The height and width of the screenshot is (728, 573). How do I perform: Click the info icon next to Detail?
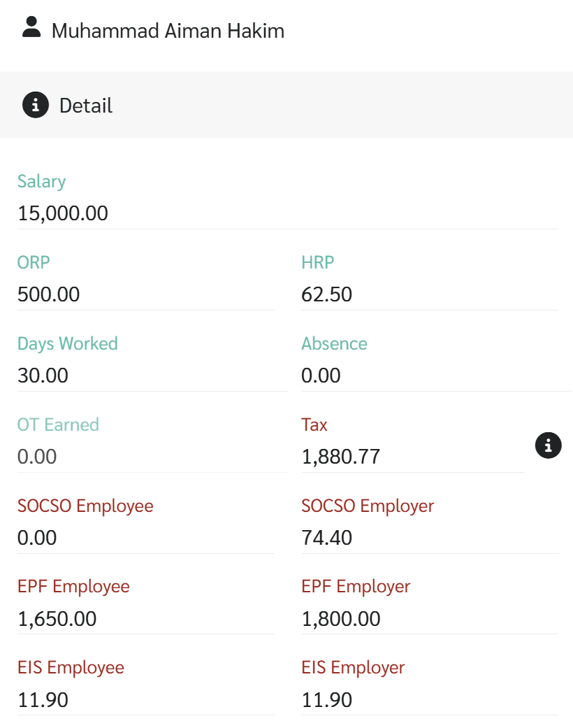(36, 105)
